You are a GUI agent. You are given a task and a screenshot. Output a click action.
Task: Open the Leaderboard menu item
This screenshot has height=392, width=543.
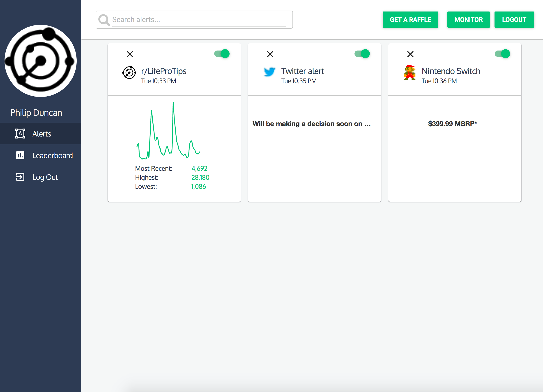(x=53, y=155)
